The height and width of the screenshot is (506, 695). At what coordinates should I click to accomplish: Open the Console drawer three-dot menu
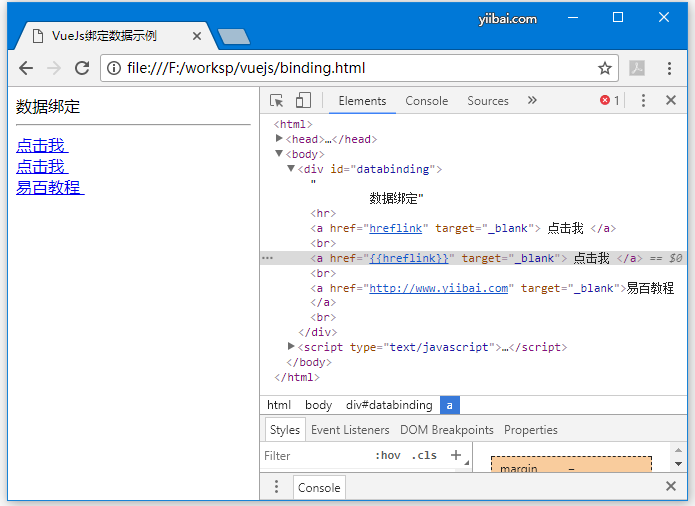pos(277,487)
